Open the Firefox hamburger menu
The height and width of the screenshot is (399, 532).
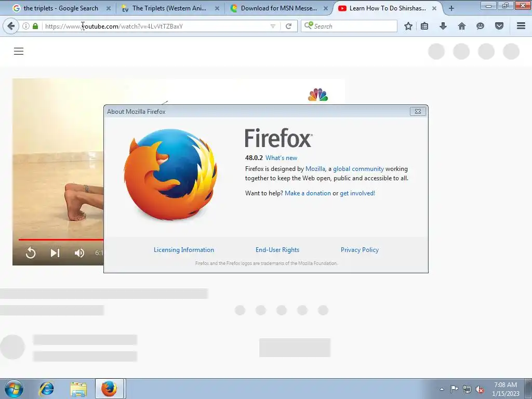tap(521, 26)
